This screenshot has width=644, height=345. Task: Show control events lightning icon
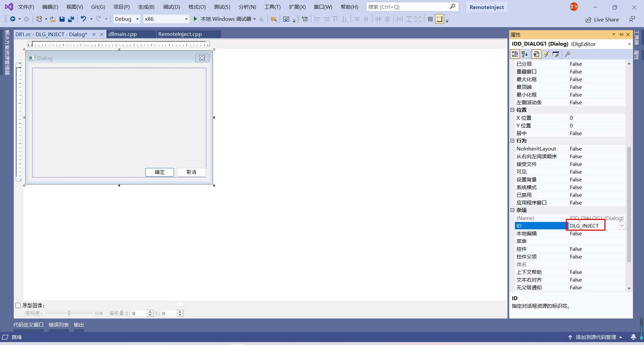tap(546, 54)
